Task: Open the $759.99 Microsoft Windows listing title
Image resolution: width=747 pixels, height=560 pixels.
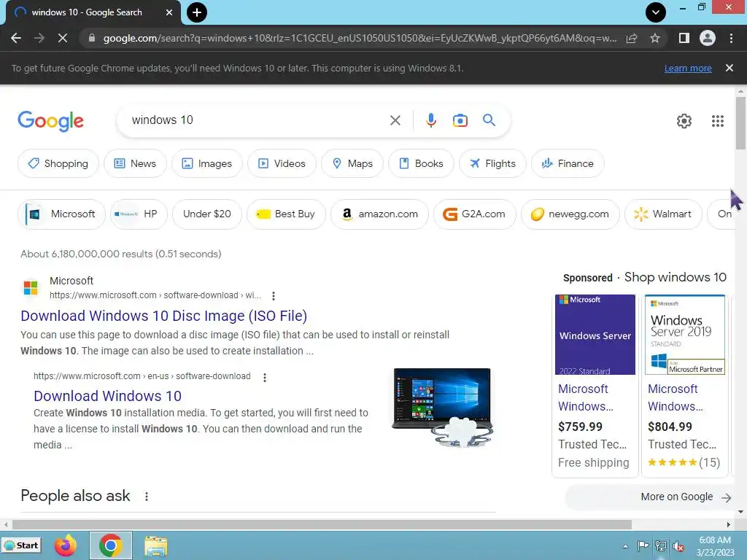Action: 586,397
